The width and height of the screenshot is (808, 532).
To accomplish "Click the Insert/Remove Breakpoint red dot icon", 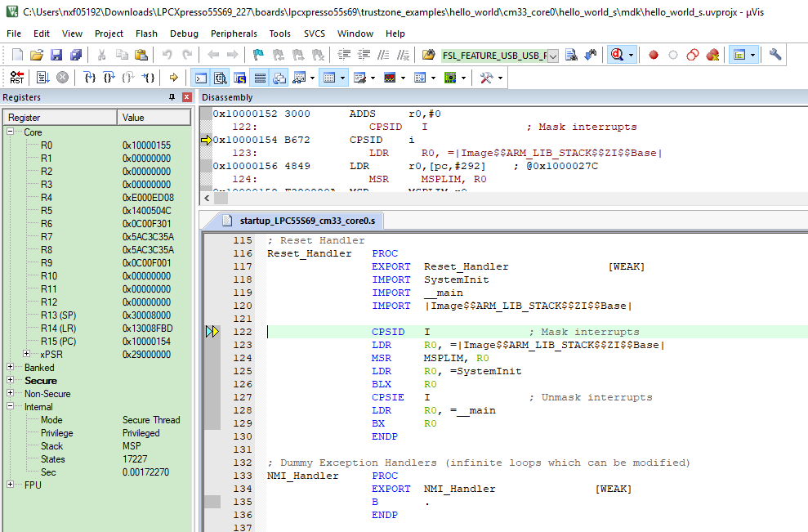I will (653, 56).
